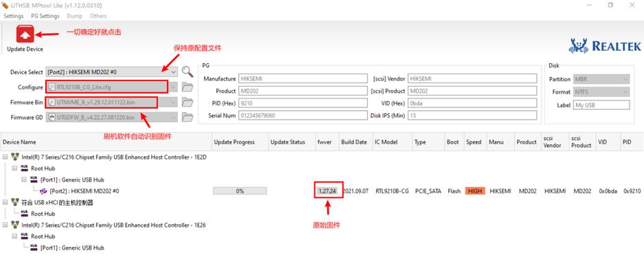This screenshot has height=275, width=644.
Task: Click the Manufacture field
Action: tap(303, 78)
